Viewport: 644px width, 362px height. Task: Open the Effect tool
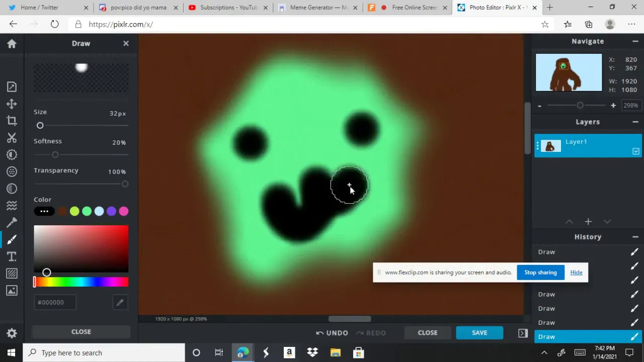coord(12,189)
